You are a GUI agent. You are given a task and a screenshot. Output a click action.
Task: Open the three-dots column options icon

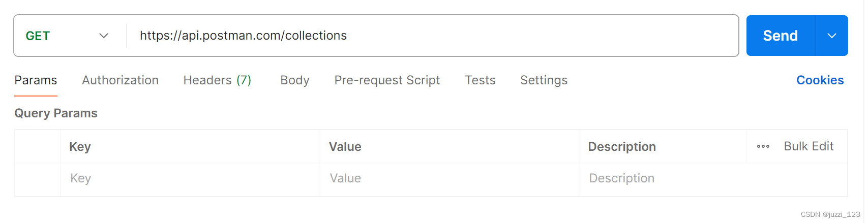pyautogui.click(x=763, y=147)
